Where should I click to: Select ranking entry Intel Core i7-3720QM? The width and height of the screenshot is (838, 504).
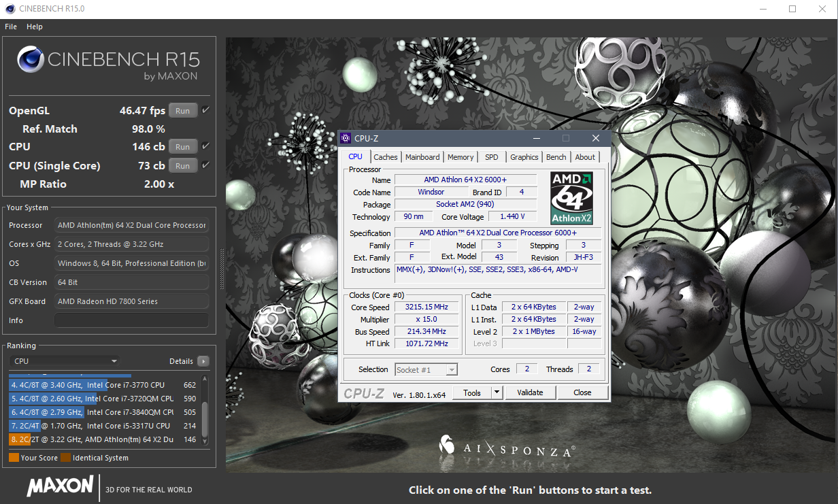click(x=104, y=399)
